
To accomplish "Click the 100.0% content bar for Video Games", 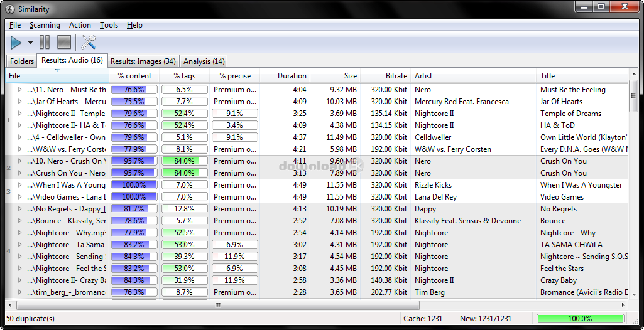I will pos(134,197).
